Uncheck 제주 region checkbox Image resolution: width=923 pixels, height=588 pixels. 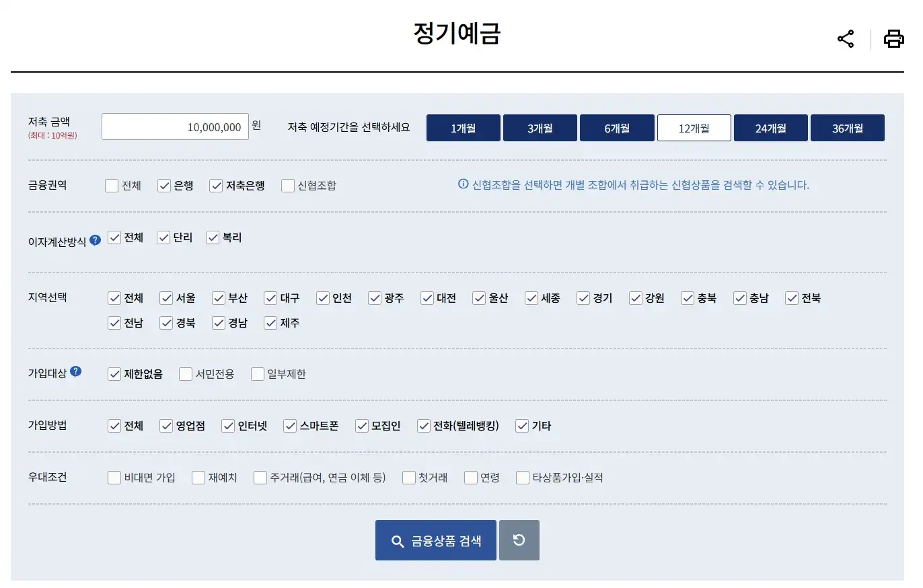(270, 323)
